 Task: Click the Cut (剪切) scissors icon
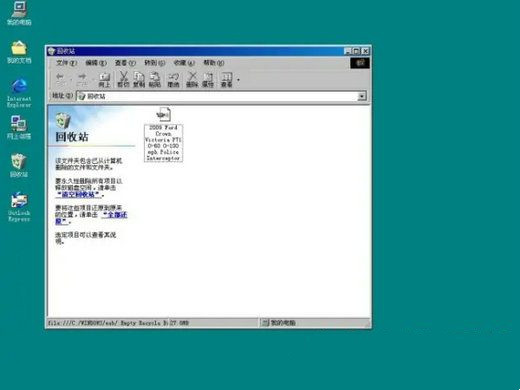point(123,80)
